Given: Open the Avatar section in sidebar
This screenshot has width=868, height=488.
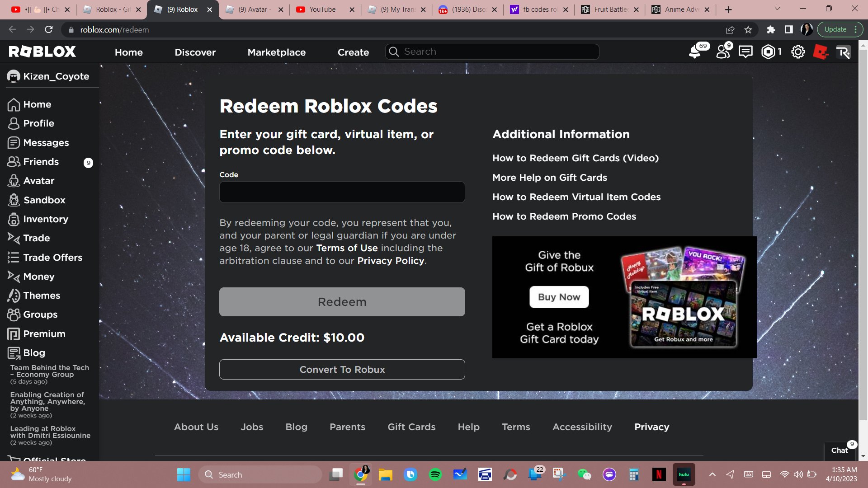Looking at the screenshot, I should [x=38, y=181].
